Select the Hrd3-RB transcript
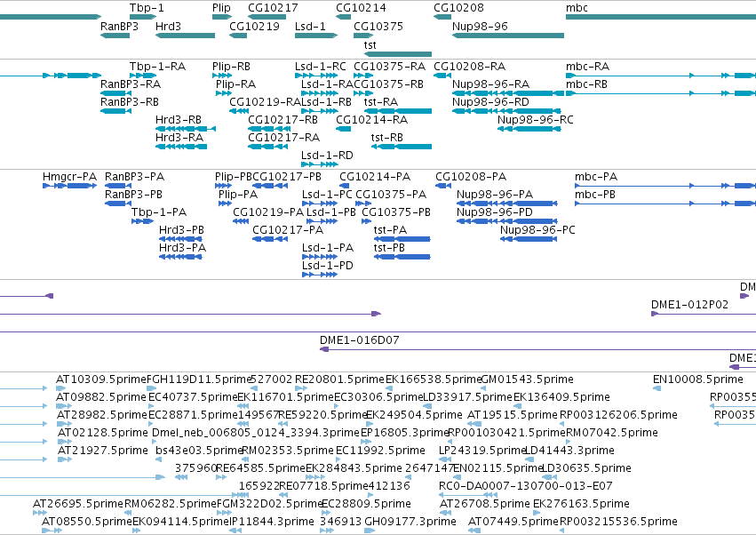756x535 pixels. (x=185, y=129)
